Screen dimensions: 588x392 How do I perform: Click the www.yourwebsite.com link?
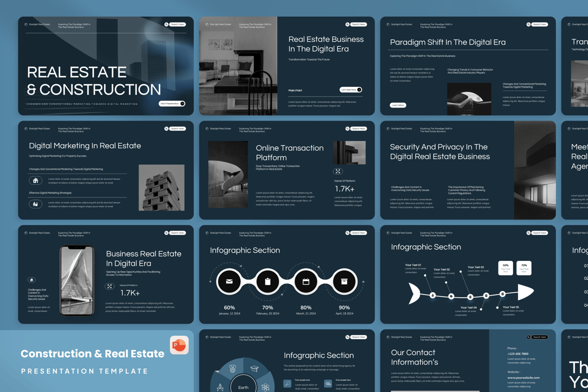tap(524, 378)
